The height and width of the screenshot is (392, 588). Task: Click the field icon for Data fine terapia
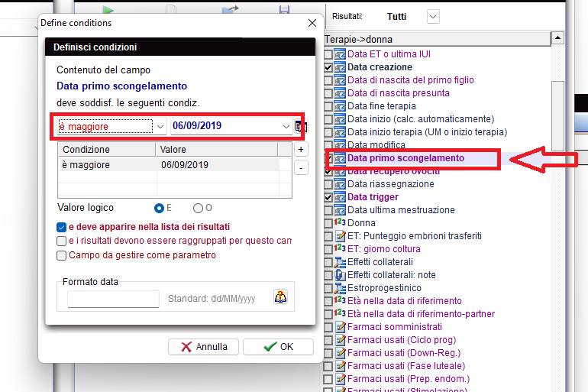point(340,106)
